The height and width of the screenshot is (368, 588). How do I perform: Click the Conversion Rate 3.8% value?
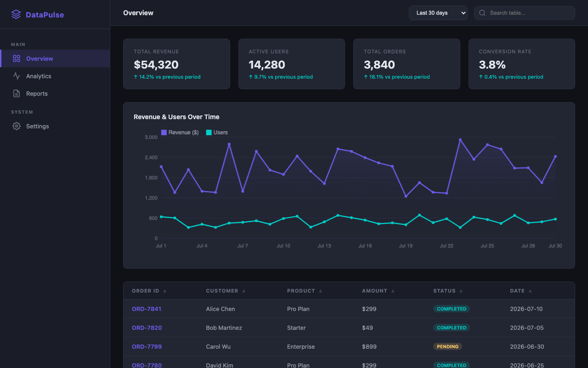coord(492,65)
